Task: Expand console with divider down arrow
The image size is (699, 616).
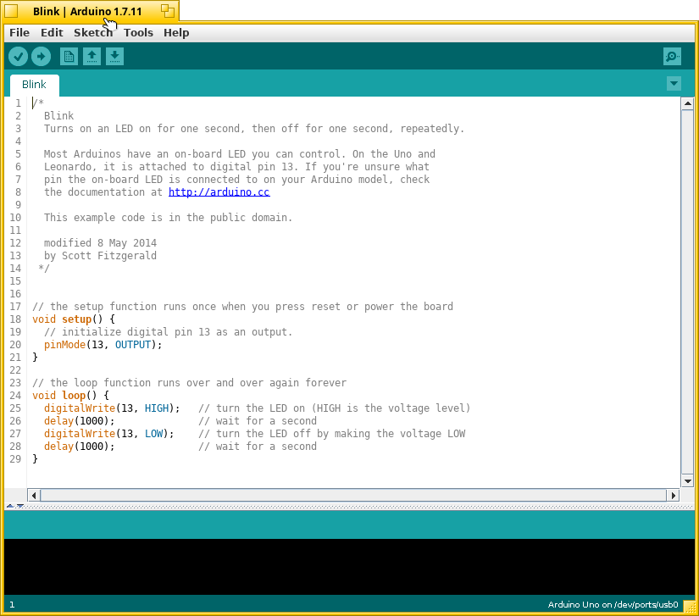Action: [20, 506]
